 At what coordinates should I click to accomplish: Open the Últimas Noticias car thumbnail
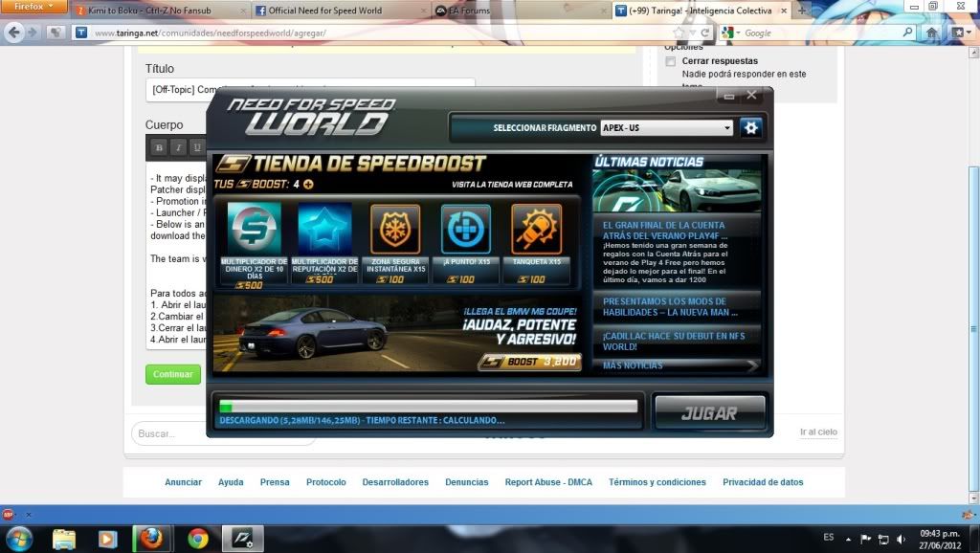677,191
